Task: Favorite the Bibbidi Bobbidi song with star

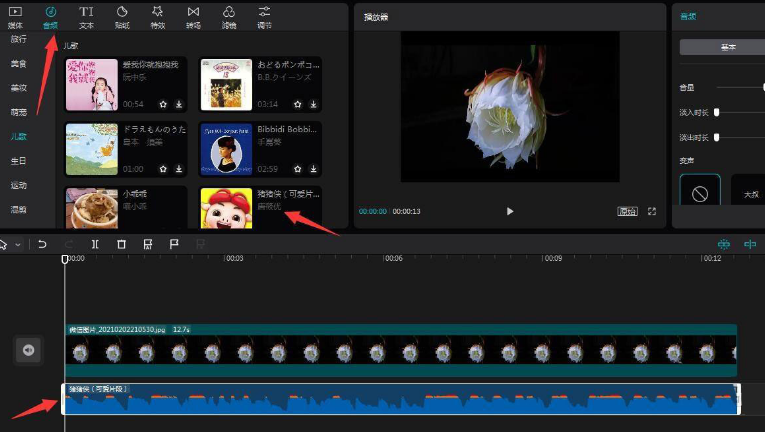Action: pos(297,168)
